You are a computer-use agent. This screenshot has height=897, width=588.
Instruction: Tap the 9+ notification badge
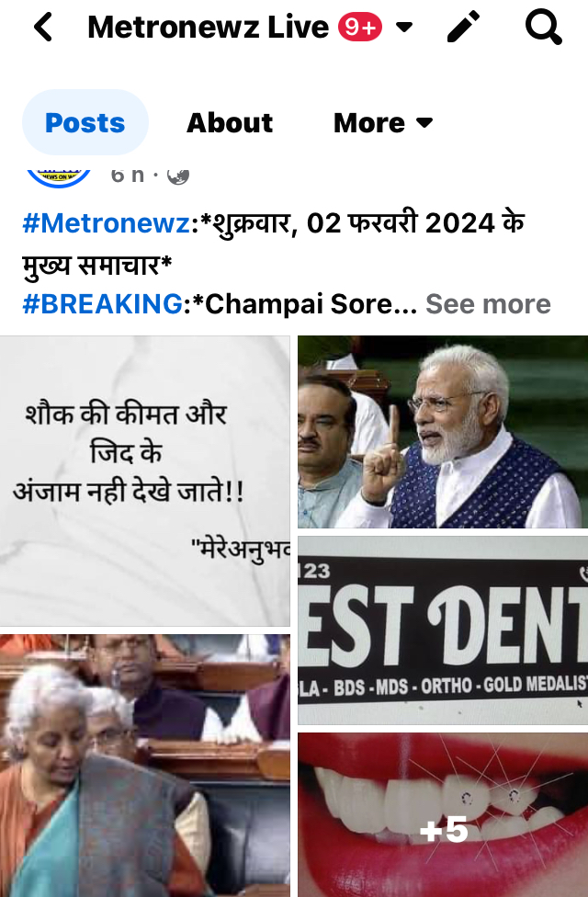[x=360, y=27]
